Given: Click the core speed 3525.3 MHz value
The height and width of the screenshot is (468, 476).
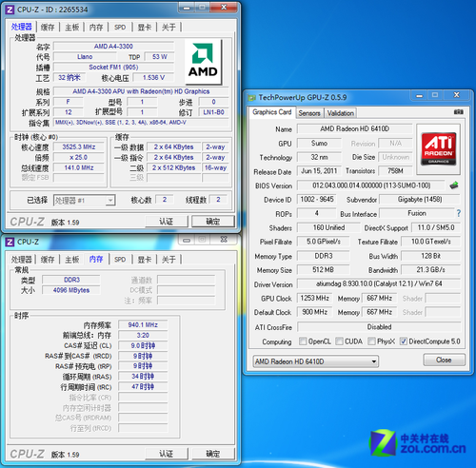Looking at the screenshot, I should [79, 147].
